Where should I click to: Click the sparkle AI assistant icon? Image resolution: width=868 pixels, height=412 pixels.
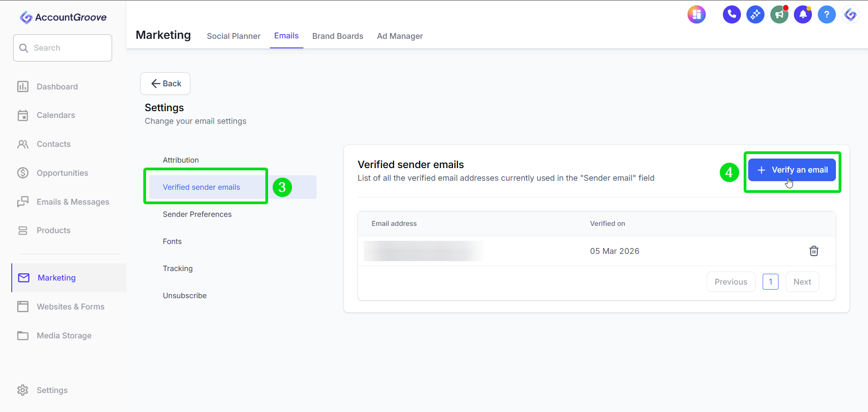(755, 14)
